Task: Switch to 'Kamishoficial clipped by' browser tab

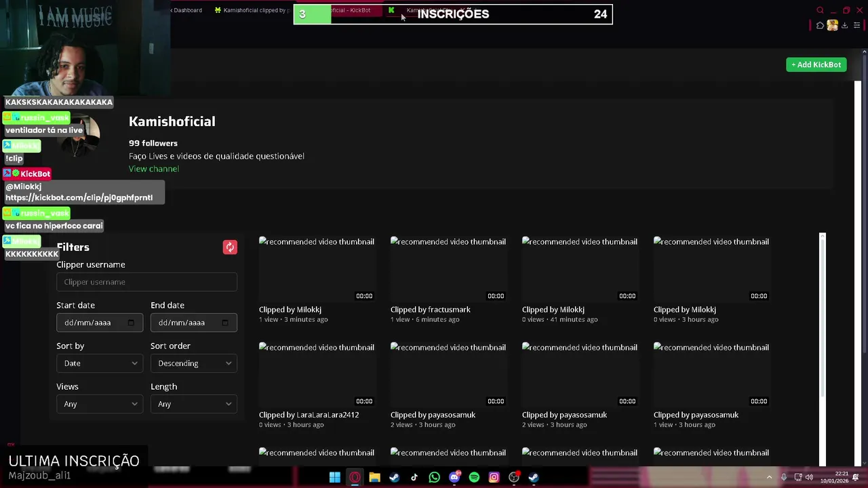Action: [251, 10]
